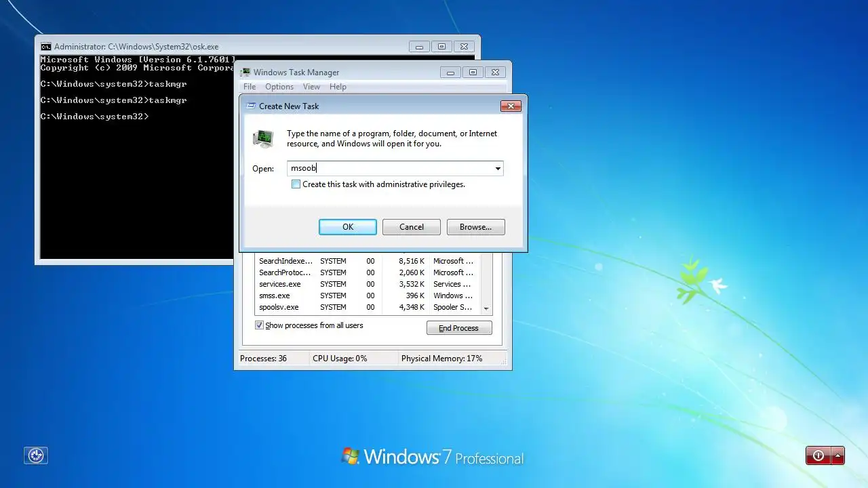Click the process list scroll down arrow

486,308
